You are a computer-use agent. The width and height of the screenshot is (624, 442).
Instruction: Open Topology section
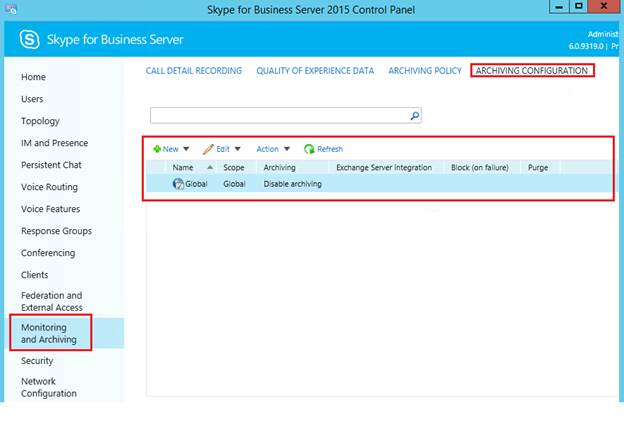point(40,121)
